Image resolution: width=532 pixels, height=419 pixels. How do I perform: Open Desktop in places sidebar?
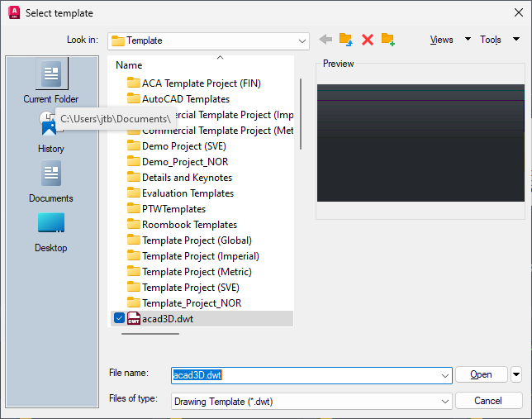coord(51,232)
